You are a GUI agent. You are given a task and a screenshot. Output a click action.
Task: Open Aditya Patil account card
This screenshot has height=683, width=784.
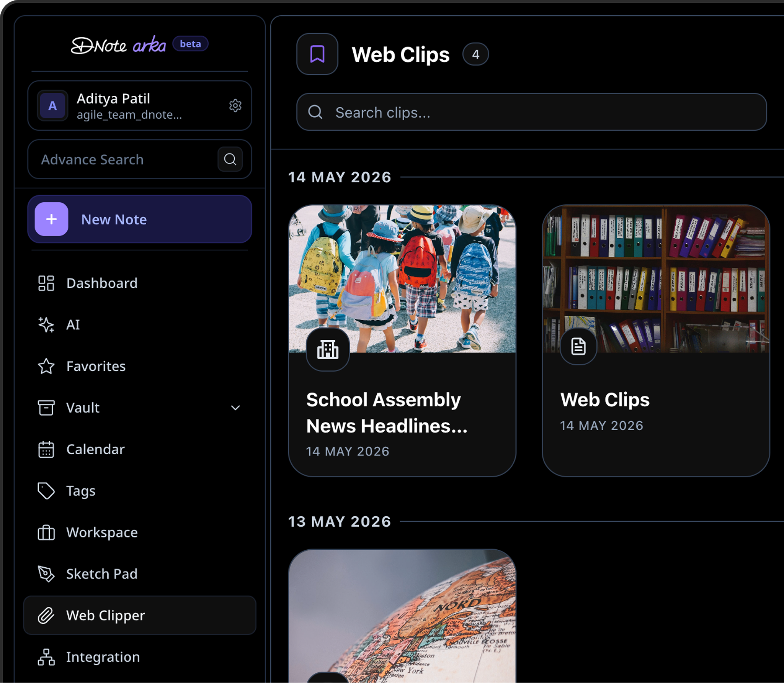click(x=140, y=105)
